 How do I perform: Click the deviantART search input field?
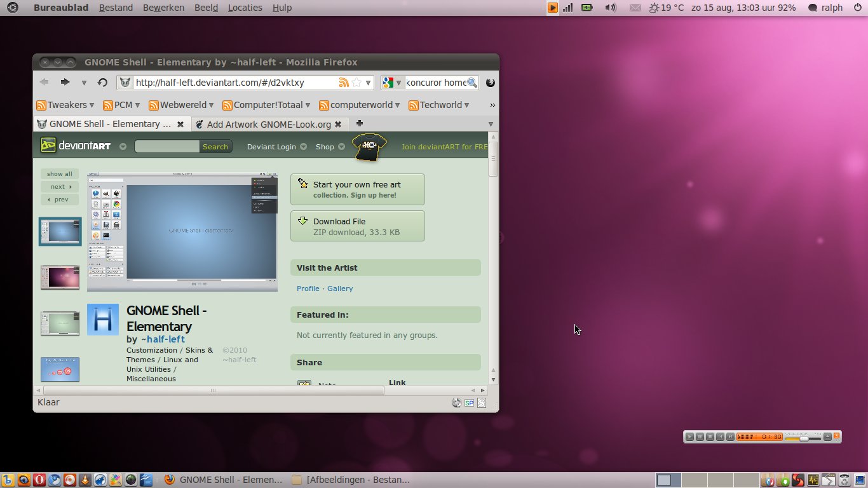pos(167,146)
